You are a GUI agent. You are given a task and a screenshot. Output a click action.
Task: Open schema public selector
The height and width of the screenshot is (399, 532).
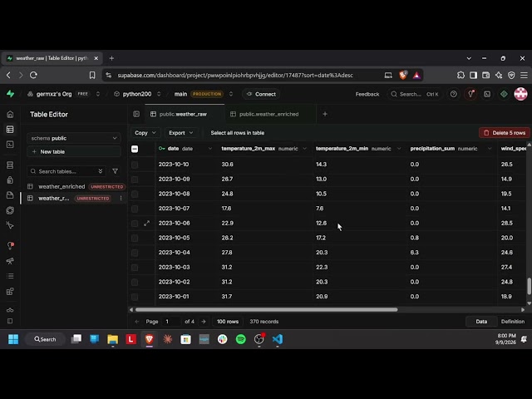click(74, 138)
